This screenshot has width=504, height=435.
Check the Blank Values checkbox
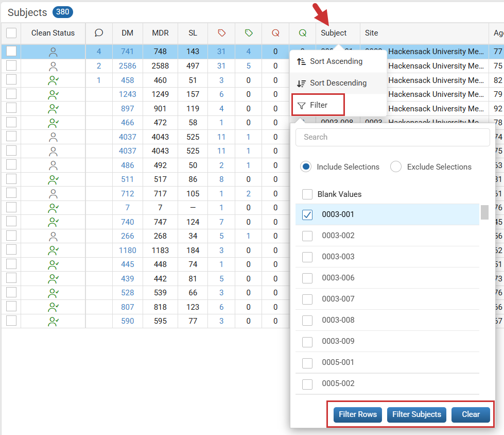point(307,194)
